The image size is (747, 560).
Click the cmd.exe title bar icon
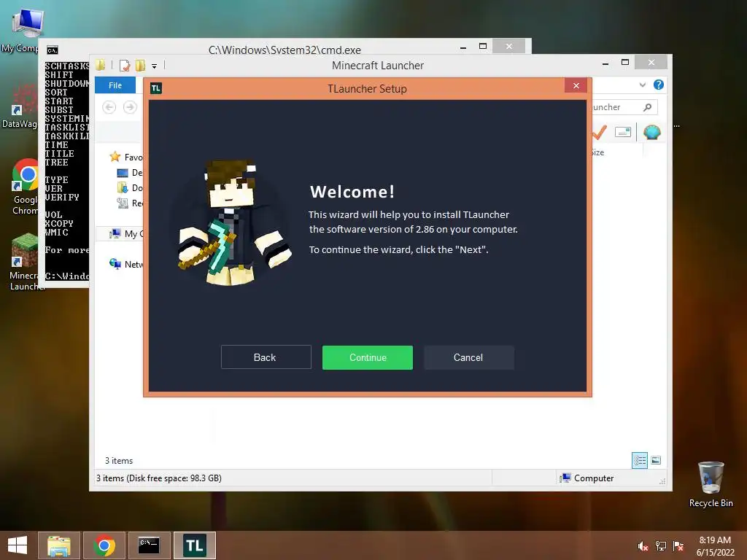coord(53,50)
